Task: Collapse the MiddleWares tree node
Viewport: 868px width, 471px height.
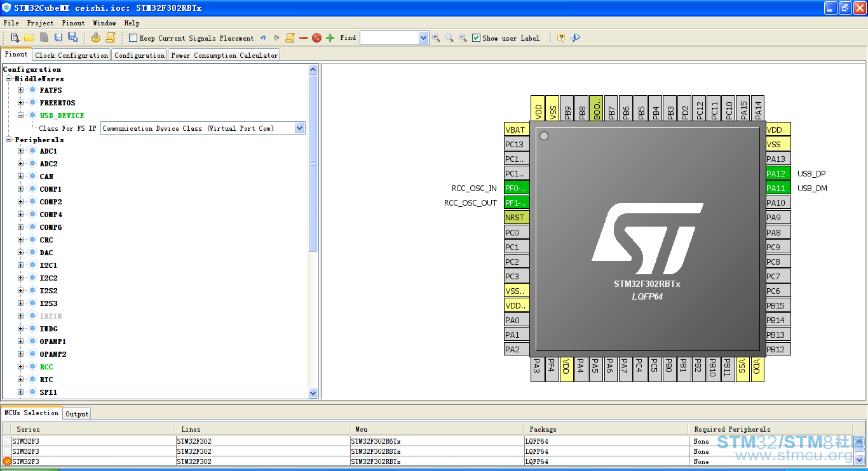Action: click(x=9, y=79)
